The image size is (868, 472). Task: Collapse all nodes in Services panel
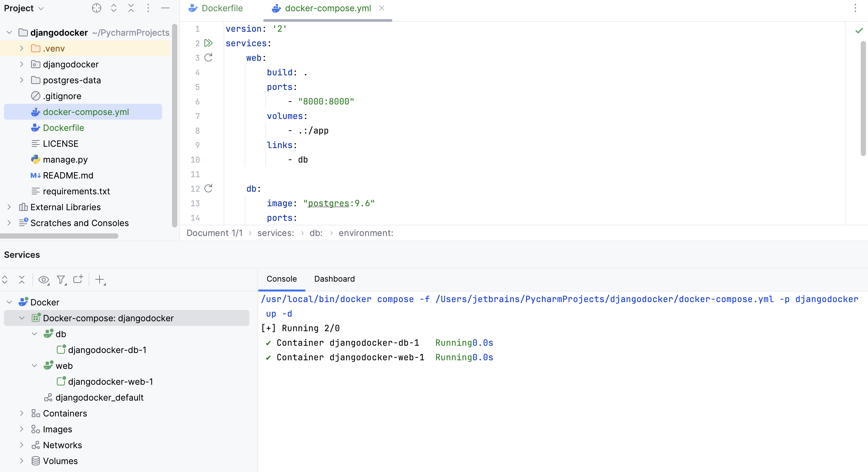22,280
